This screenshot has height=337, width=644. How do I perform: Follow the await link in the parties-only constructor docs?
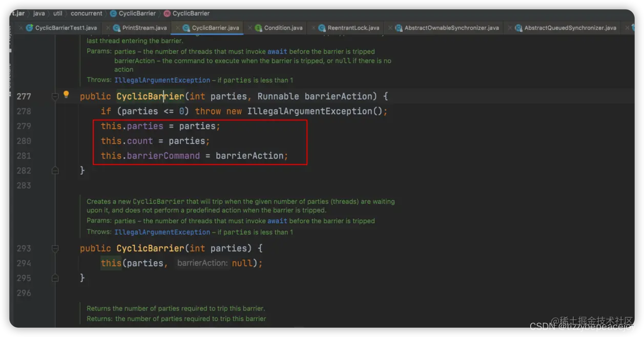click(x=277, y=221)
